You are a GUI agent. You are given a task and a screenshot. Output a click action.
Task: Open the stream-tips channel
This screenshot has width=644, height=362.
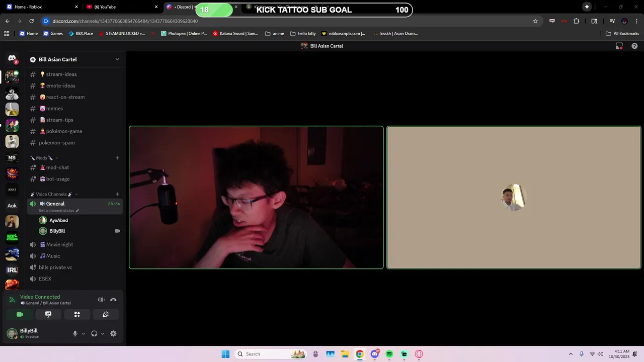(x=75, y=120)
